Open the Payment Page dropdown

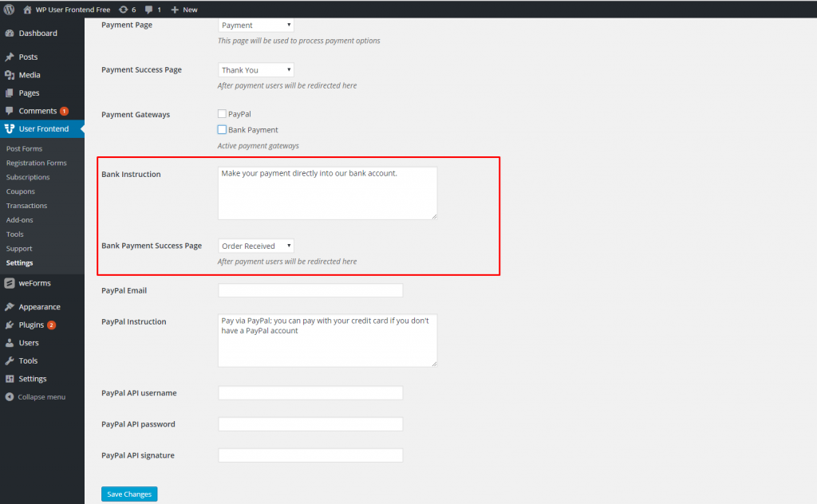tap(255, 25)
